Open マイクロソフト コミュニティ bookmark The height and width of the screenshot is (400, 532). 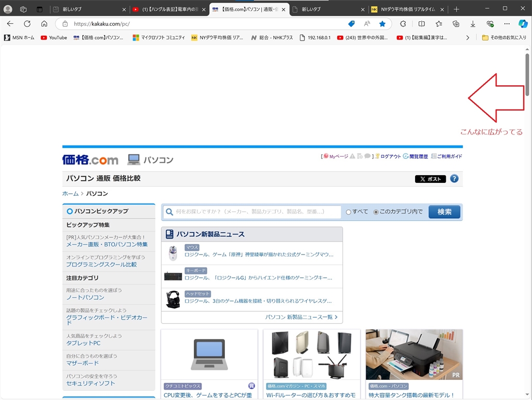159,37
